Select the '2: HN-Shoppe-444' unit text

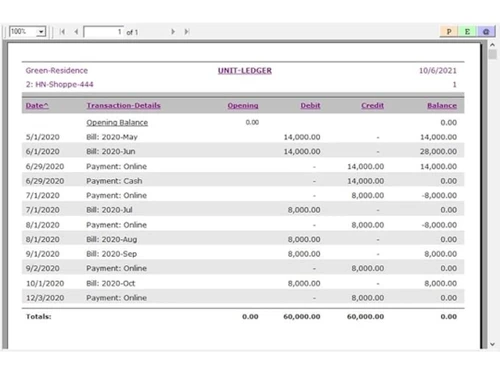coord(60,84)
